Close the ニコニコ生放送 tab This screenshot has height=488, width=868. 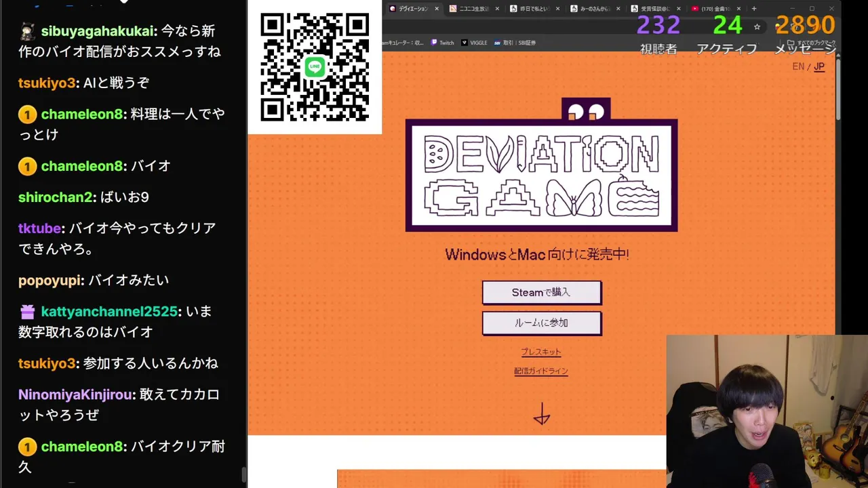click(497, 9)
